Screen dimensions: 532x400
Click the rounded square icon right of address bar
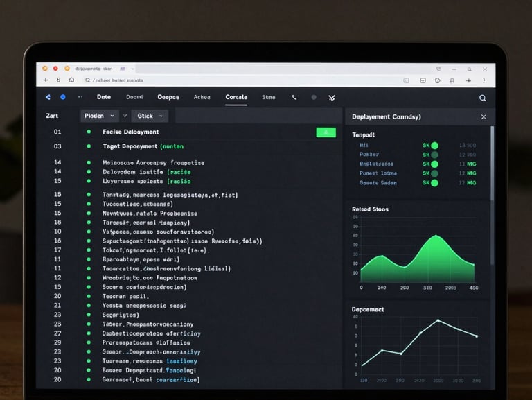[406, 80]
